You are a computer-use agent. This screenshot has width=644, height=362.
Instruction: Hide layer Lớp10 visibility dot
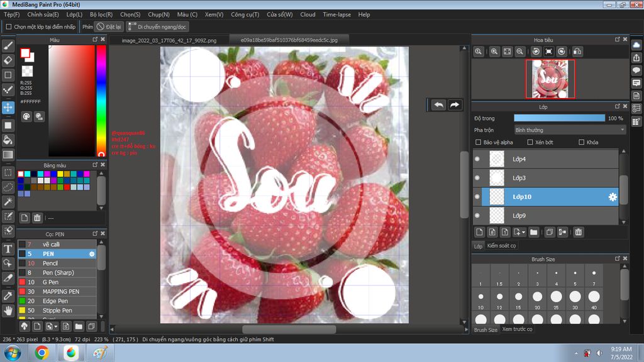point(477,197)
